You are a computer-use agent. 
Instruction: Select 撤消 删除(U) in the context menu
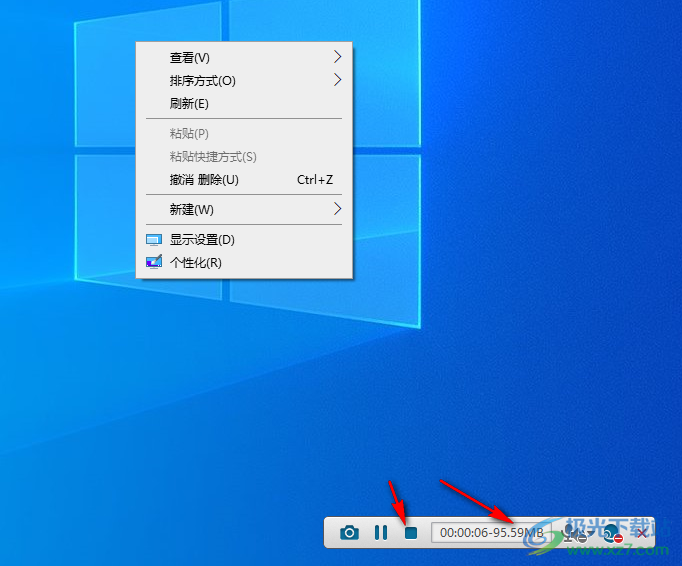244,180
